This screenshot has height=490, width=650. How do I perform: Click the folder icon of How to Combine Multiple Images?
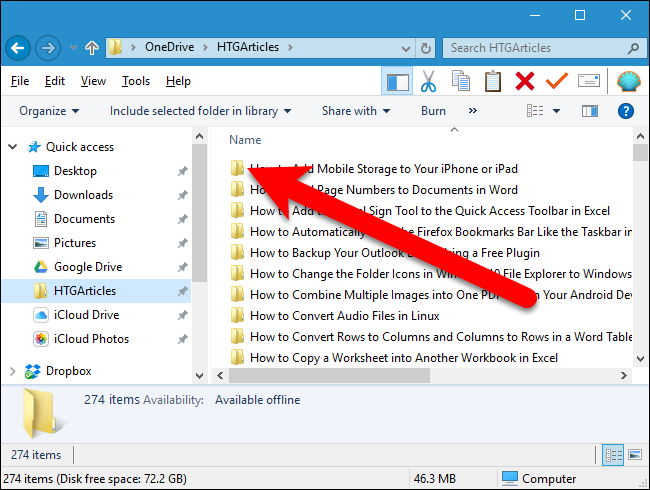tap(237, 295)
